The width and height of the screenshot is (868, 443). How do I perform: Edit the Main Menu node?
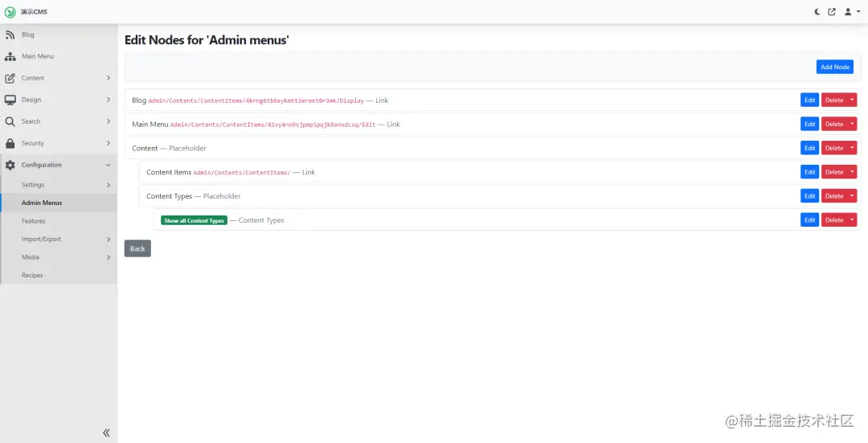tap(809, 124)
